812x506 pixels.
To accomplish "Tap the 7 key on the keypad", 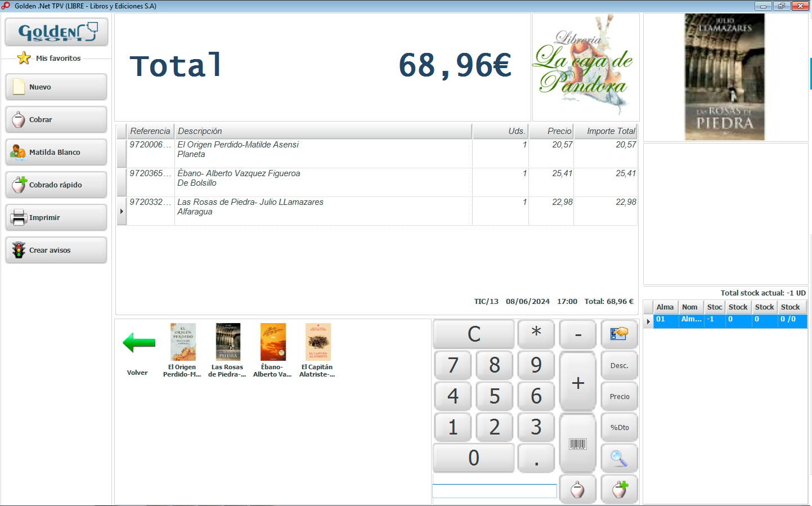I will pos(453,366).
